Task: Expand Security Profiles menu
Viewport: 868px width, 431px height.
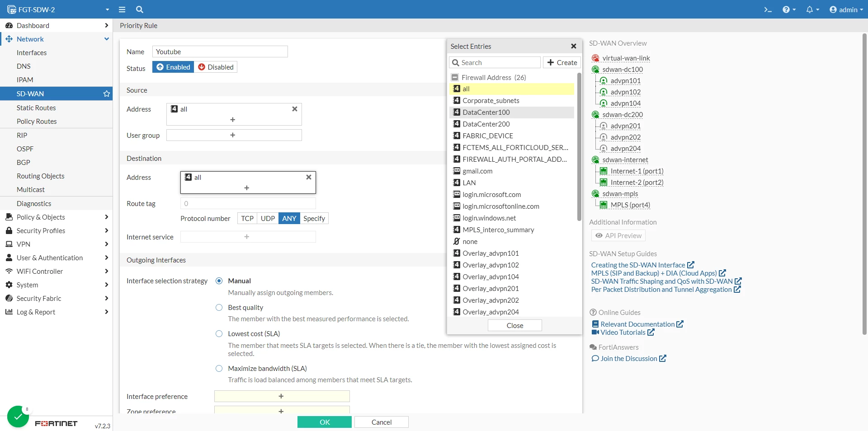Action: (57, 230)
